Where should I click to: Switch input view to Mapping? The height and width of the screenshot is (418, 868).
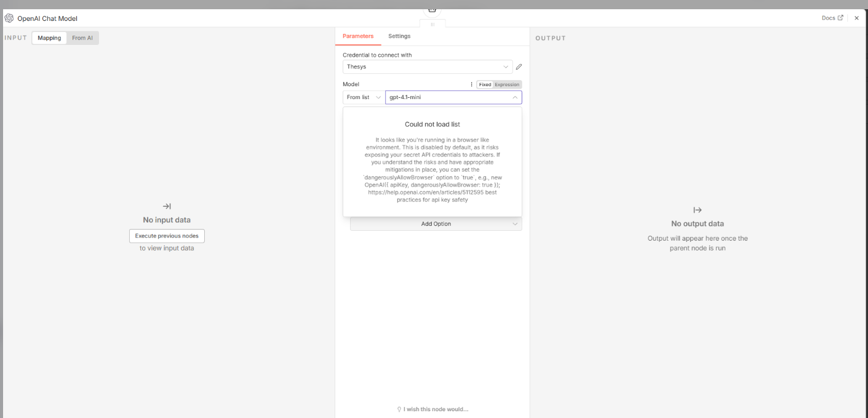49,38
